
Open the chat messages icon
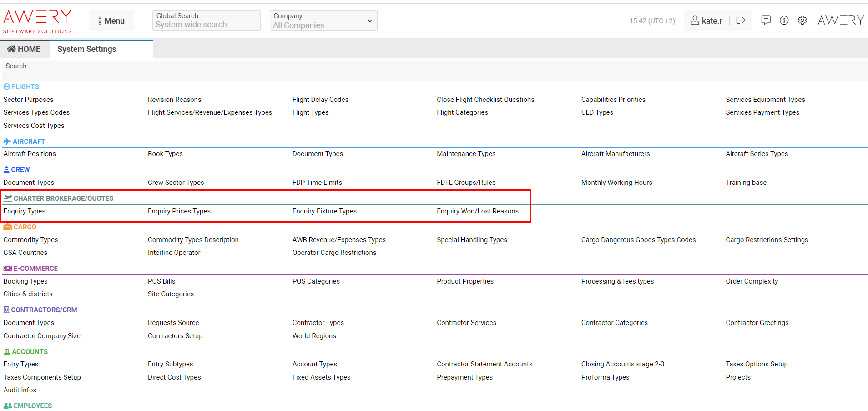pyautogui.click(x=766, y=20)
